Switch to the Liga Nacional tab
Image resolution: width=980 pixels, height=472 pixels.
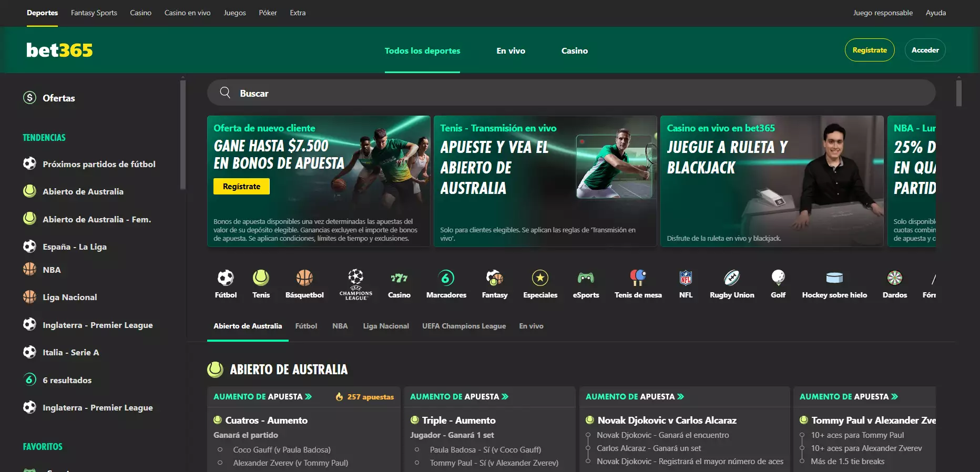pyautogui.click(x=386, y=326)
